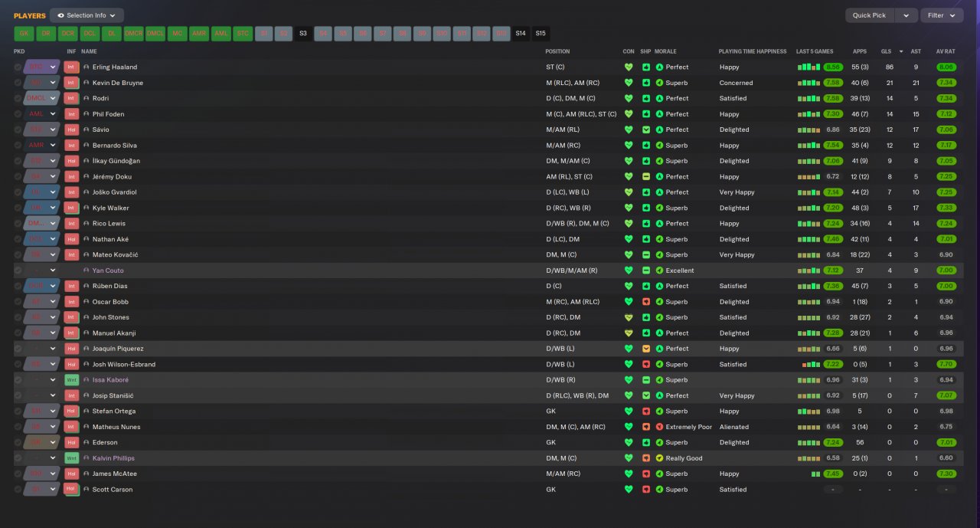Select the S3 substitute slot

tap(303, 34)
